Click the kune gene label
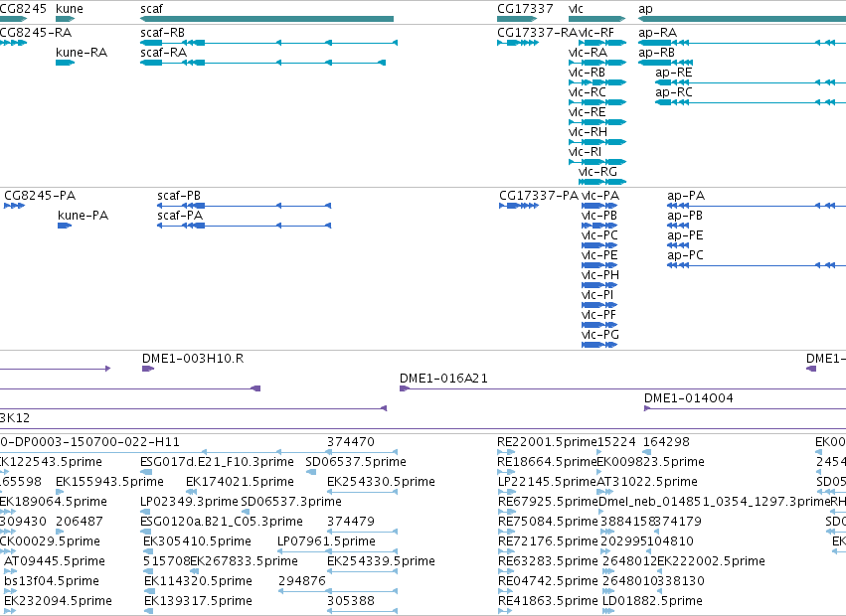The image size is (846, 616). (x=70, y=9)
